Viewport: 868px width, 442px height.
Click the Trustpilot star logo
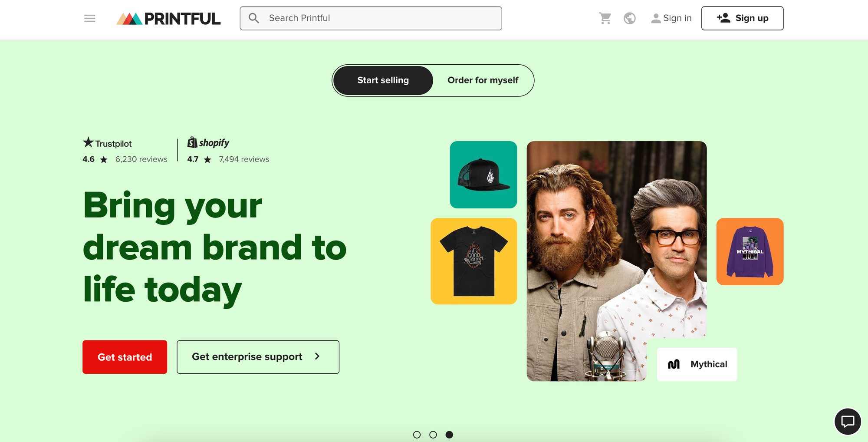[x=89, y=142]
